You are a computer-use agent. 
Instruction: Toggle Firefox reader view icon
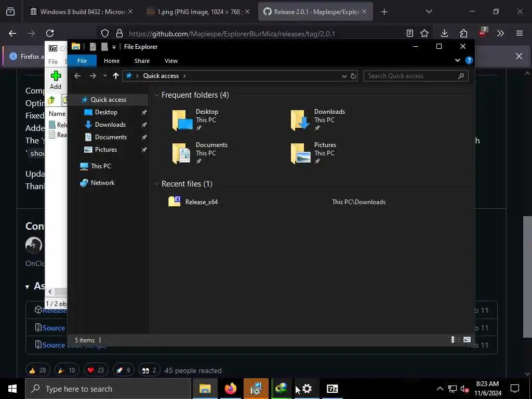(410, 33)
